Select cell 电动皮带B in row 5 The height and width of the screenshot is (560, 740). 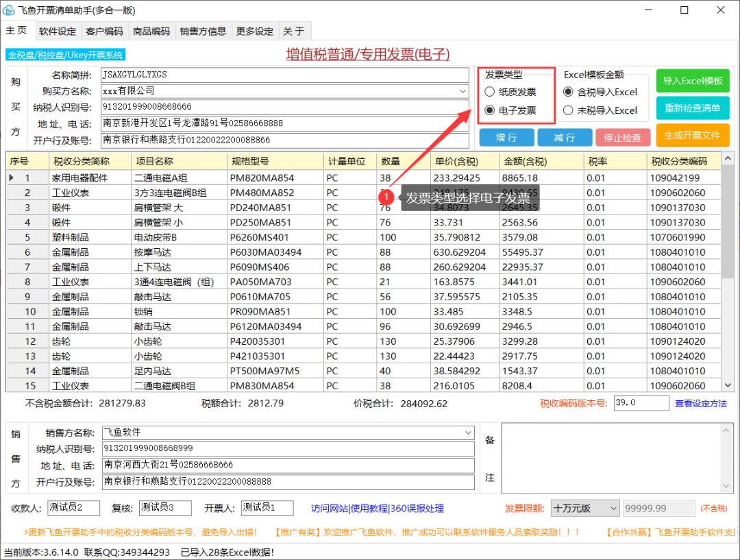[x=179, y=238]
